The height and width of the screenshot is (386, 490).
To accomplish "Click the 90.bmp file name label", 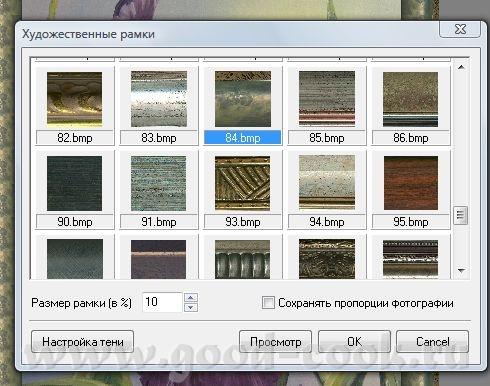I will (75, 222).
